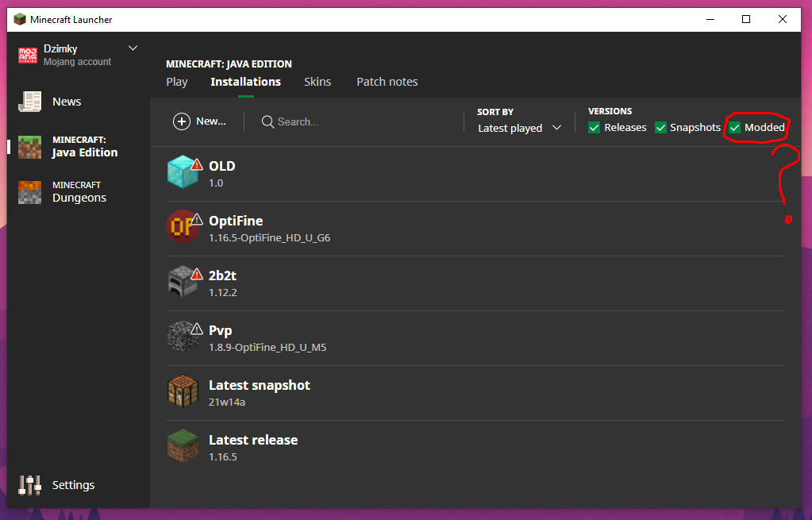This screenshot has width=812, height=520.
Task: Open the Latest played sort dropdown
Action: [x=519, y=128]
